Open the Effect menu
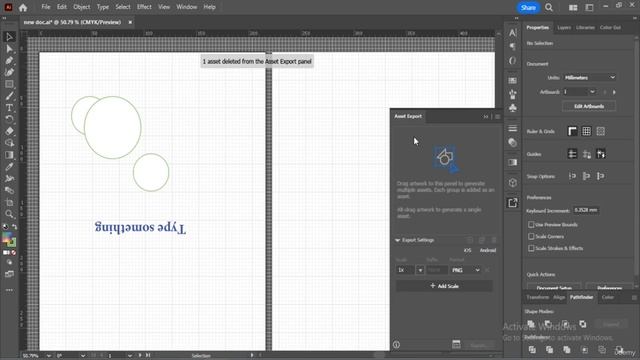 144,7
